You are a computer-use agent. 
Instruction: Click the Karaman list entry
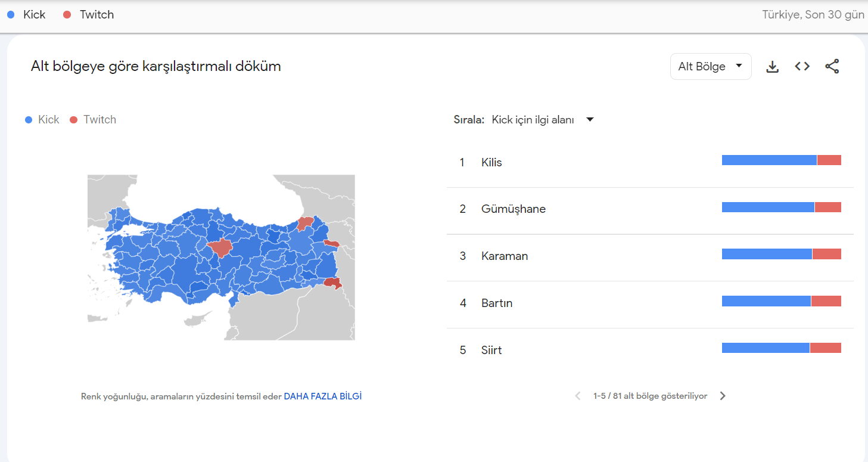pyautogui.click(x=504, y=256)
